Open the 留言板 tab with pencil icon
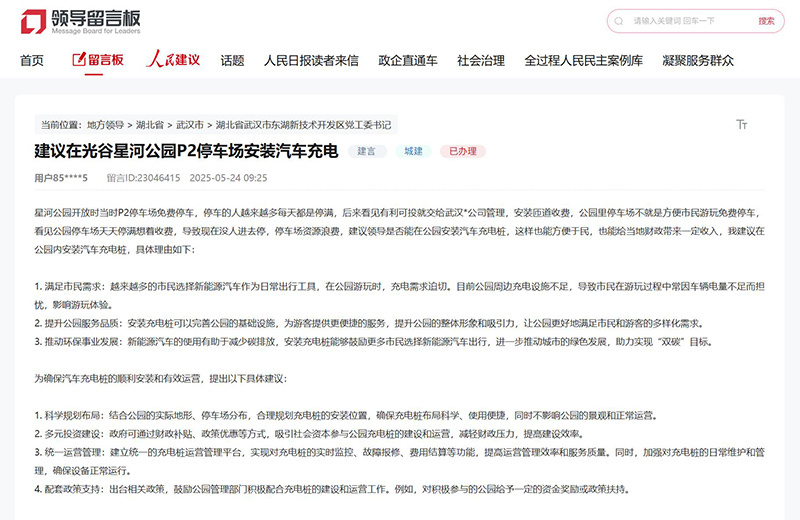The height and width of the screenshot is (520, 800). [98, 60]
